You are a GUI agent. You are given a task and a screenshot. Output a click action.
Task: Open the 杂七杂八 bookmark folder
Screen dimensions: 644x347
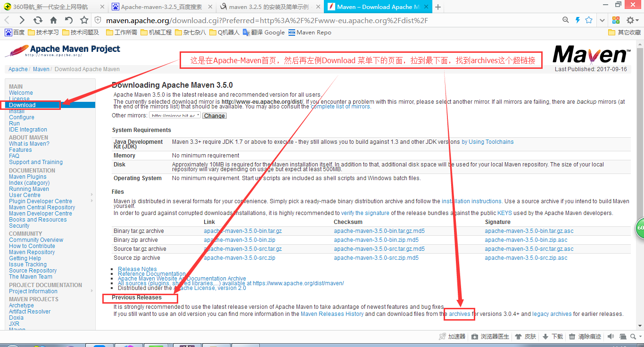click(x=190, y=33)
